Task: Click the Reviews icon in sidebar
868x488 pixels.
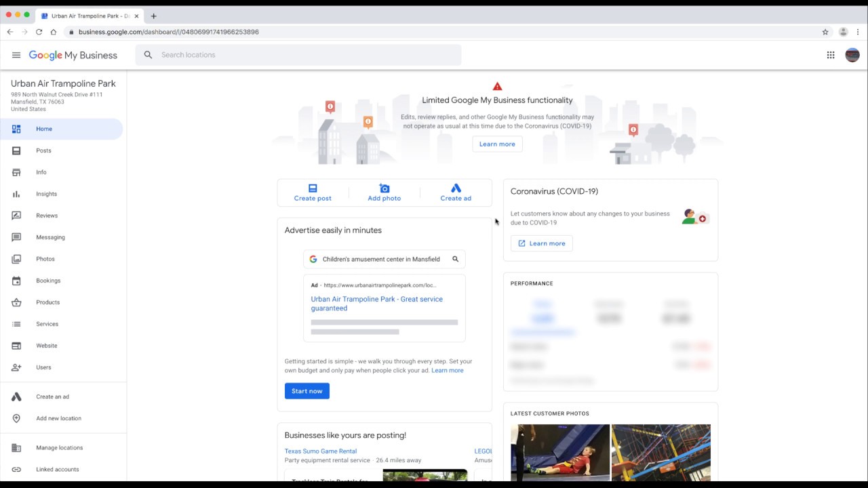Action: click(x=16, y=216)
